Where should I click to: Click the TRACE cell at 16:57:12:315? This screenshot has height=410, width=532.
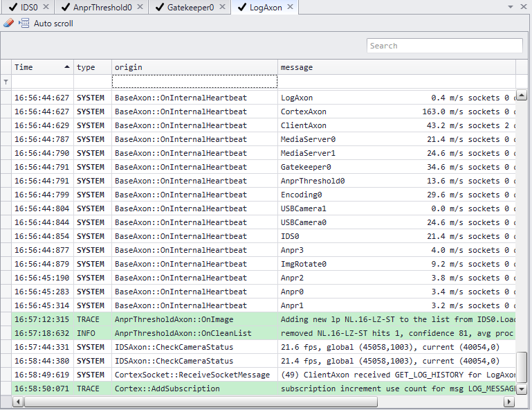(93, 319)
